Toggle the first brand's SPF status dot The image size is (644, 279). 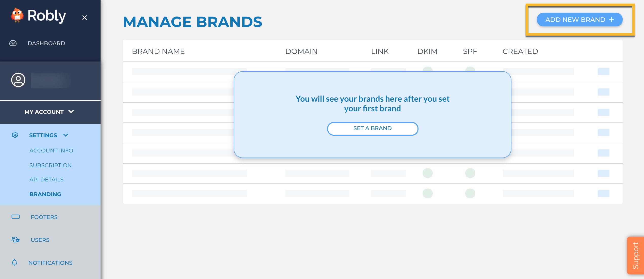click(x=470, y=69)
